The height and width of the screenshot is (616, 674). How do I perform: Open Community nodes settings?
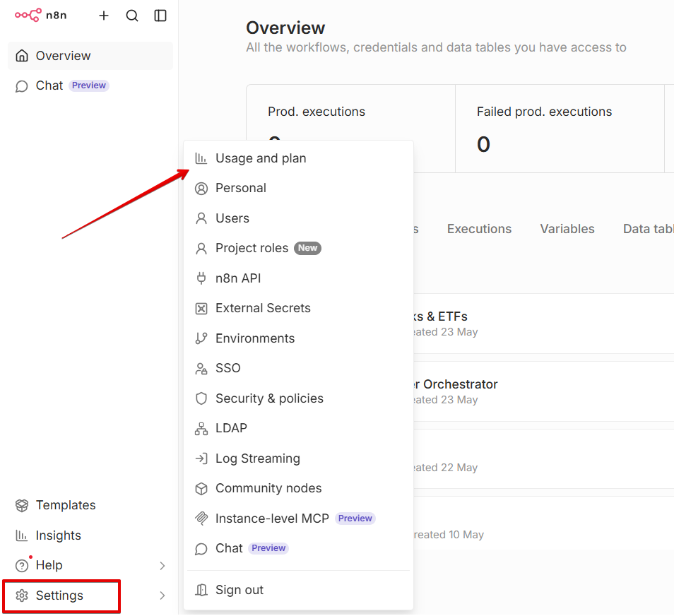(x=298, y=488)
